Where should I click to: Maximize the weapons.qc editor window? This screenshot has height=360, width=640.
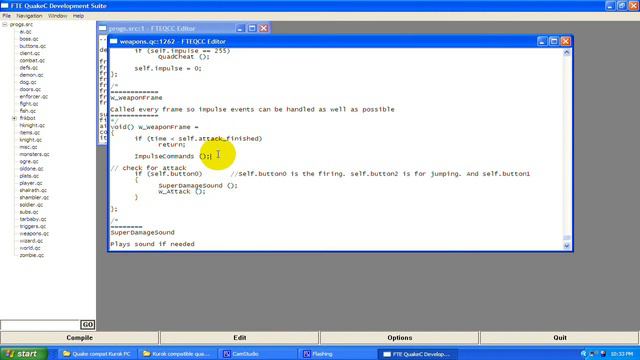554,41
